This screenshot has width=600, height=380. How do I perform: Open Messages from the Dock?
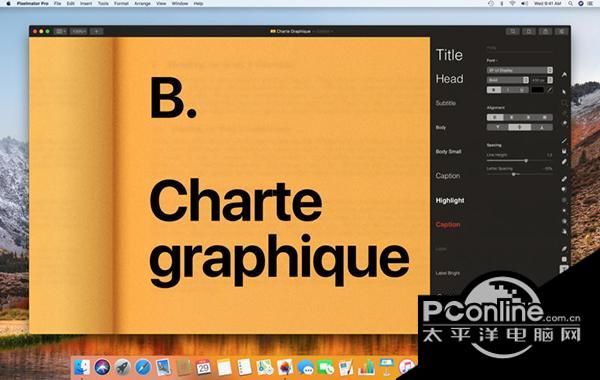(x=305, y=367)
